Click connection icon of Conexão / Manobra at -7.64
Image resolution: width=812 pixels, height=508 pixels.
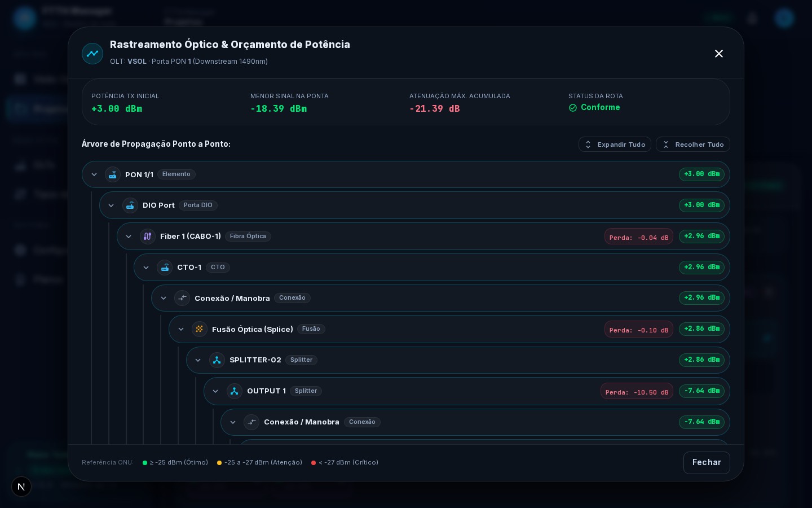251,422
